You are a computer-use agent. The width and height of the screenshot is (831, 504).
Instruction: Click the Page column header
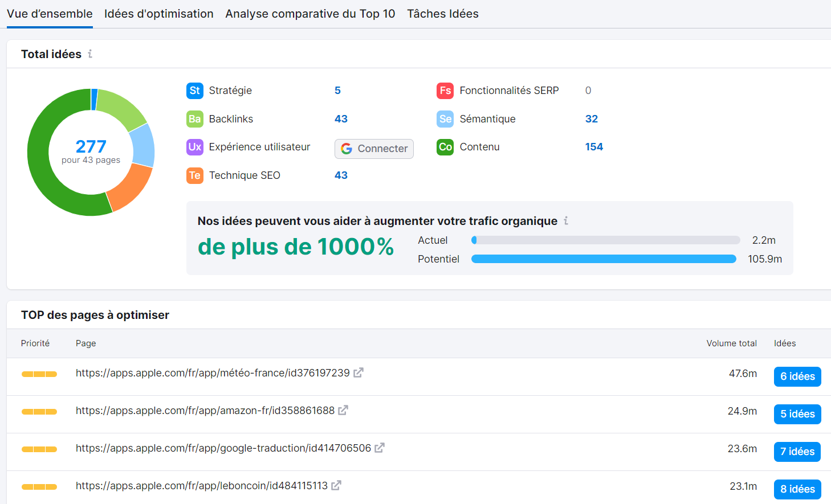[x=86, y=343]
